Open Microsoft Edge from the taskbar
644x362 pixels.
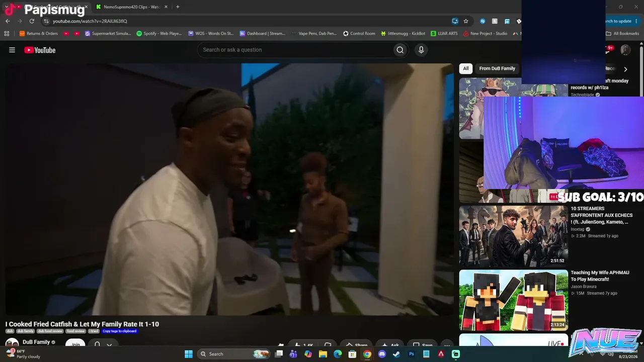click(x=338, y=354)
